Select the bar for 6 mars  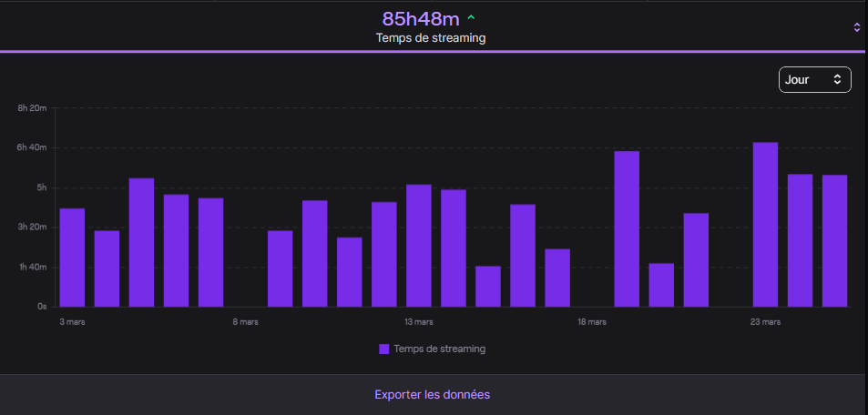176,250
